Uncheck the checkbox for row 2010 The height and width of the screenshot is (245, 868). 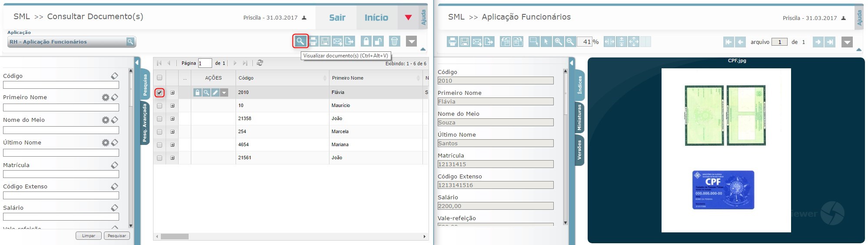[160, 93]
